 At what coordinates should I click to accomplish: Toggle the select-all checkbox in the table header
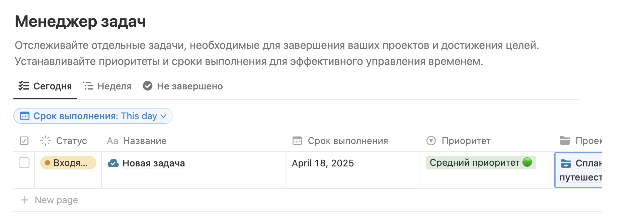pyautogui.click(x=23, y=141)
